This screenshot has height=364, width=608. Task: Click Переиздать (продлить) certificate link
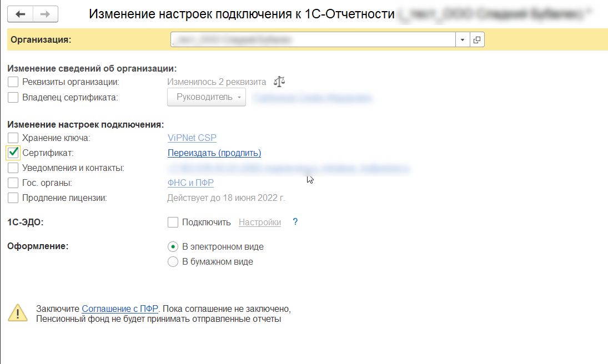[x=214, y=153]
